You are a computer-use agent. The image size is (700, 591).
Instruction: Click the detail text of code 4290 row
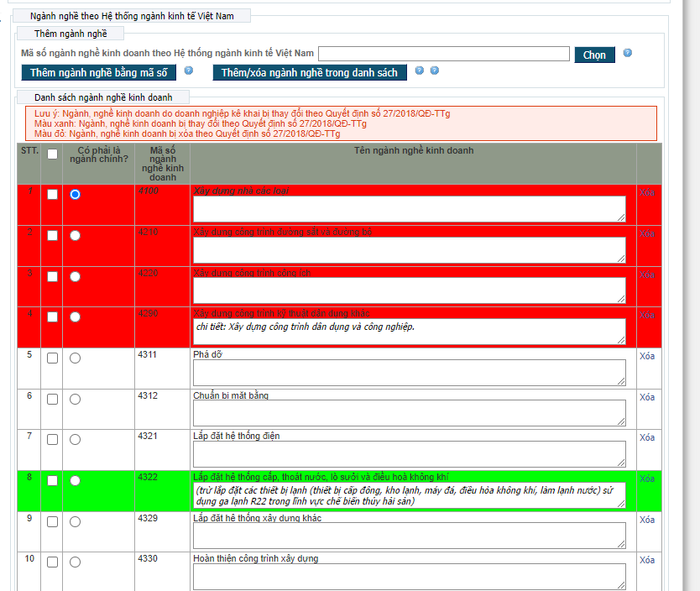pos(409,331)
